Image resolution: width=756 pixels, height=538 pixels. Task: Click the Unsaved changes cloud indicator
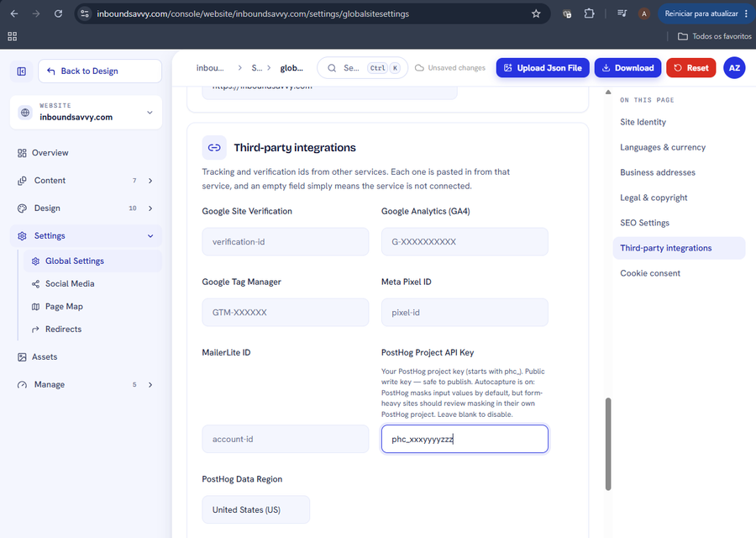[450, 68]
